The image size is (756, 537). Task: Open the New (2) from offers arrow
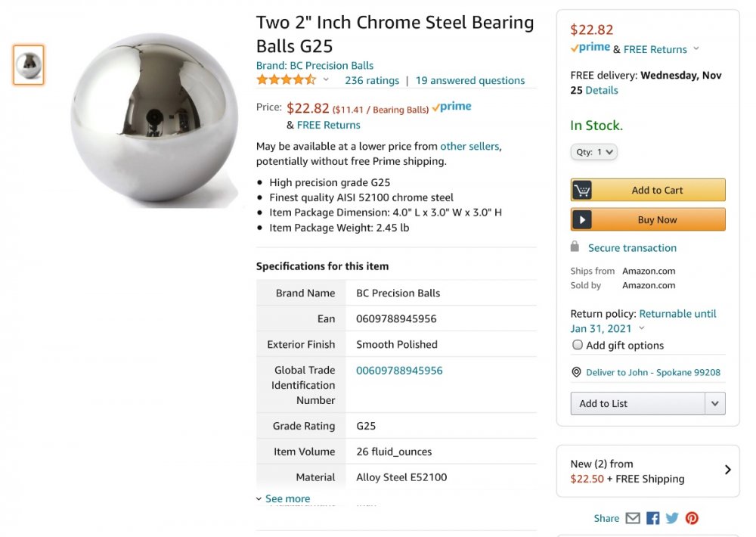(x=727, y=470)
